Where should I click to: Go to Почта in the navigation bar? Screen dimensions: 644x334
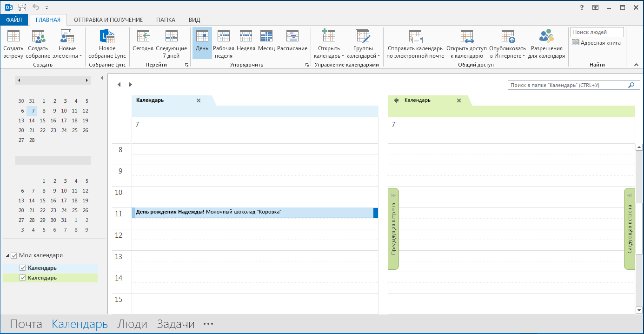click(26, 324)
